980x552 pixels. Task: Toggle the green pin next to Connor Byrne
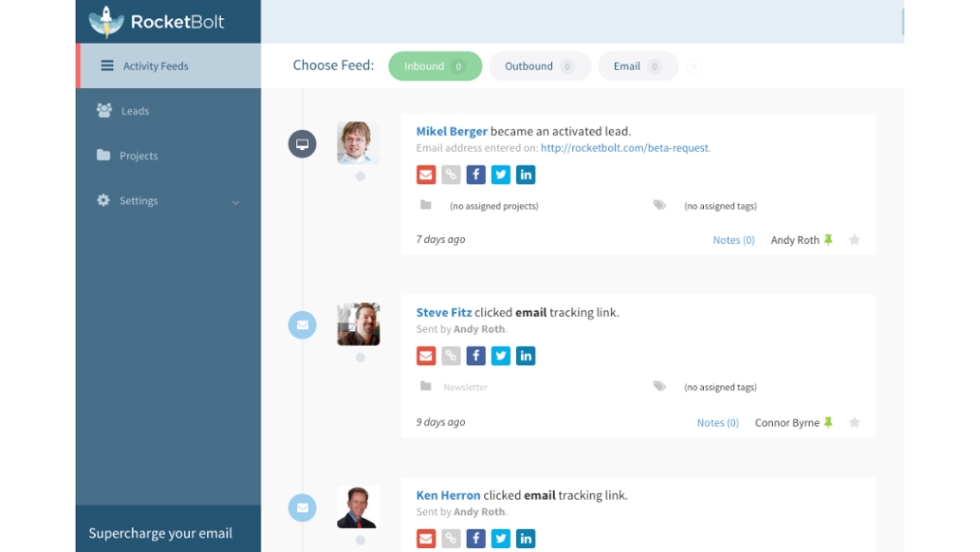(828, 422)
